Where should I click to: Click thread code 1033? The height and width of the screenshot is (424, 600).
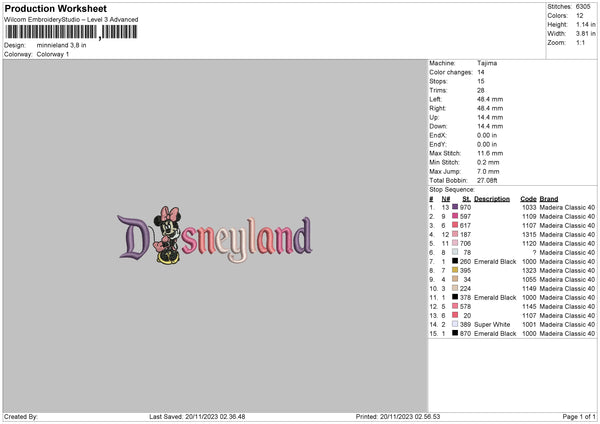click(529, 207)
